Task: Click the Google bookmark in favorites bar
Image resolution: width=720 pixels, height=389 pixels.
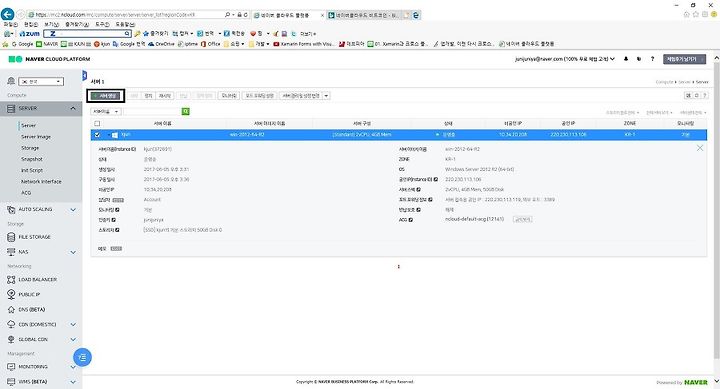Action: tap(22, 44)
